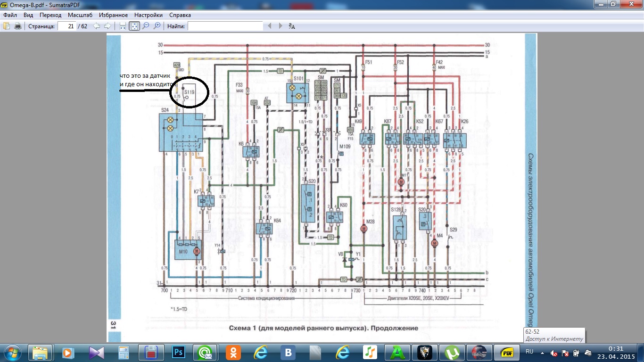The height and width of the screenshot is (362, 644).
Task: Open the media player taskbar icon
Action: [x=68, y=352]
